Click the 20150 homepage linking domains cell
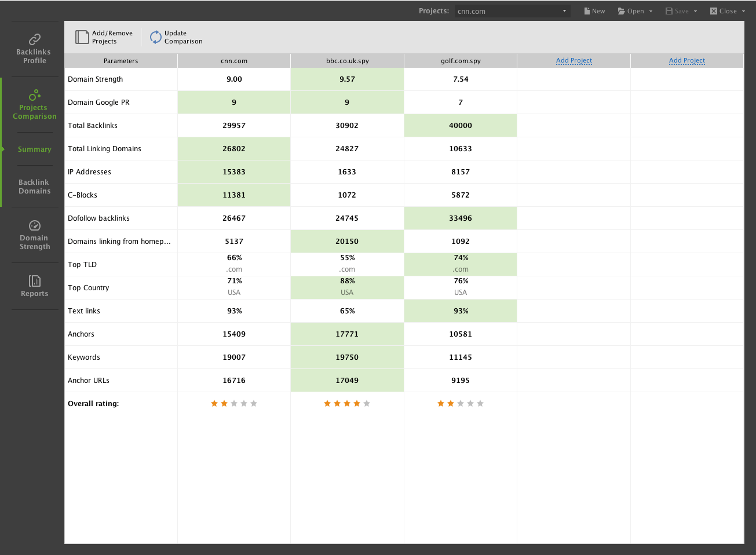 [348, 242]
